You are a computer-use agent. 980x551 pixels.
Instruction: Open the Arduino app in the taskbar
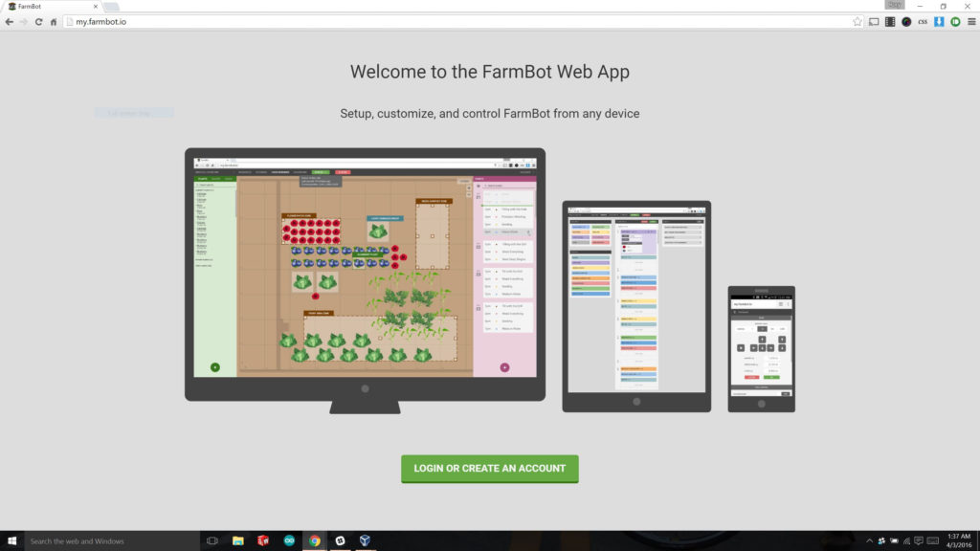pyautogui.click(x=289, y=541)
